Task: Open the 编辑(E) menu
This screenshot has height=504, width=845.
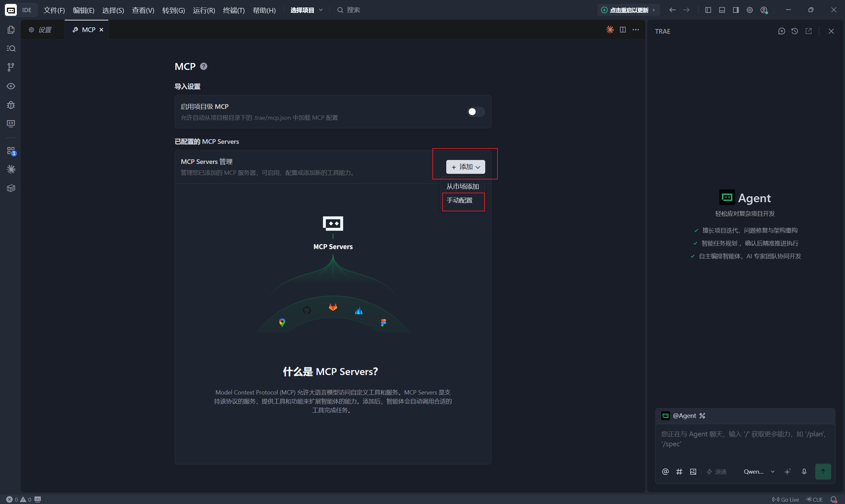Action: (x=84, y=10)
